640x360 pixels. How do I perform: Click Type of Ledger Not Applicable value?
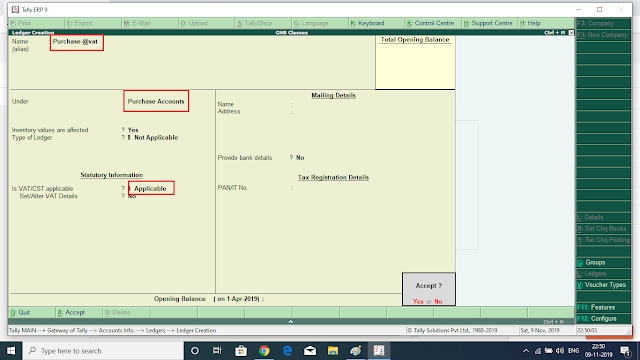(x=156, y=138)
